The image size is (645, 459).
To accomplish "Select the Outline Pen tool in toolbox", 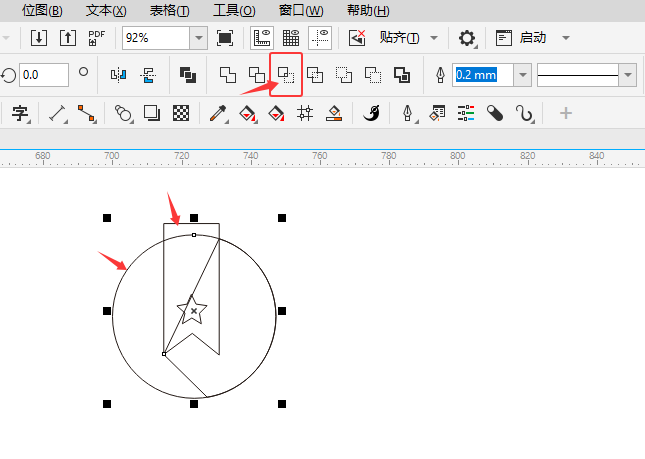I will pyautogui.click(x=408, y=113).
